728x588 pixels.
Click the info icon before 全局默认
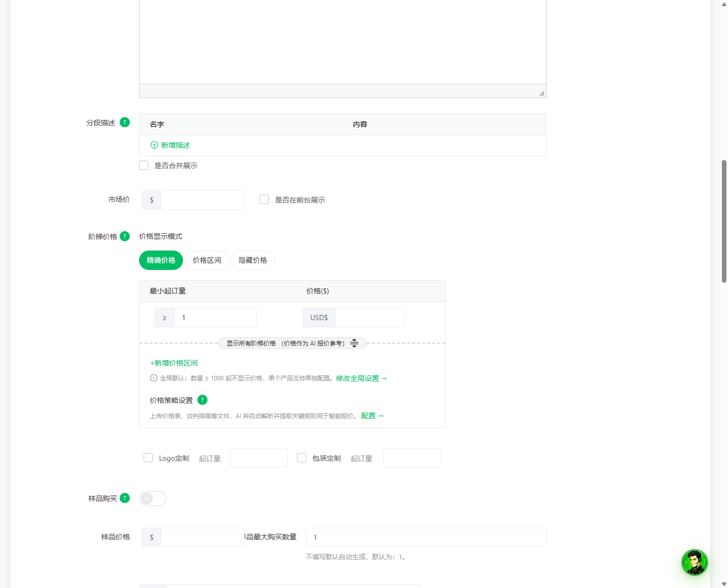pyautogui.click(x=154, y=378)
